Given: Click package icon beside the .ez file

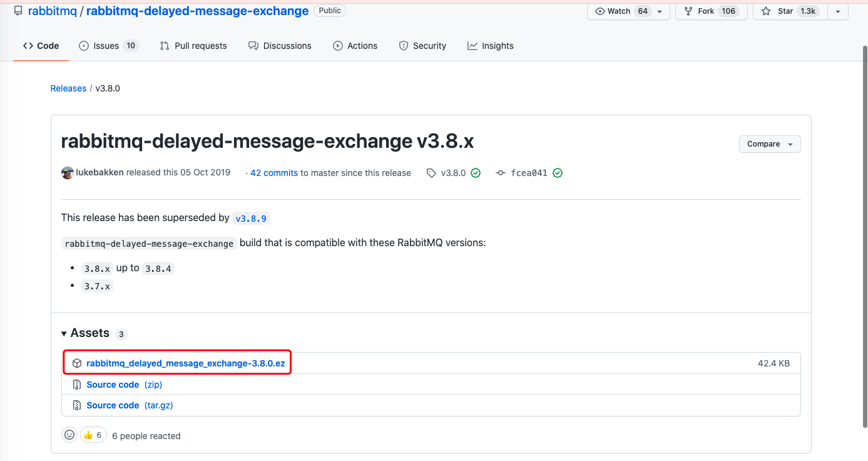Looking at the screenshot, I should [x=77, y=363].
